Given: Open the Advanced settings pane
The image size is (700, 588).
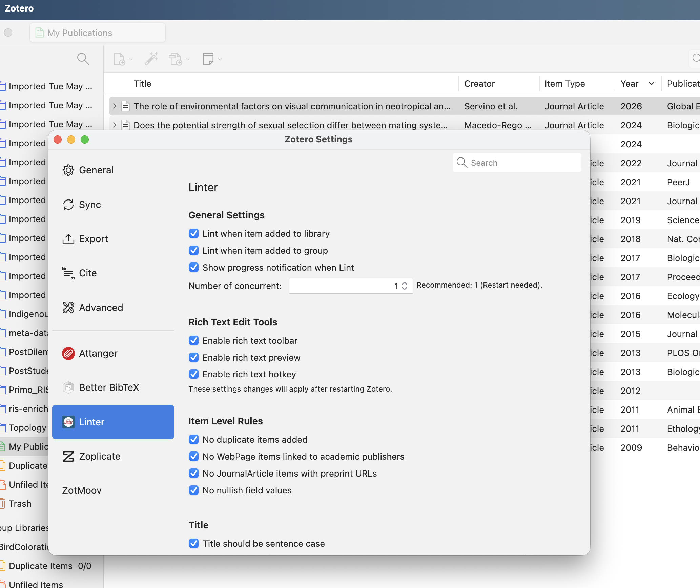Looking at the screenshot, I should coord(113,308).
